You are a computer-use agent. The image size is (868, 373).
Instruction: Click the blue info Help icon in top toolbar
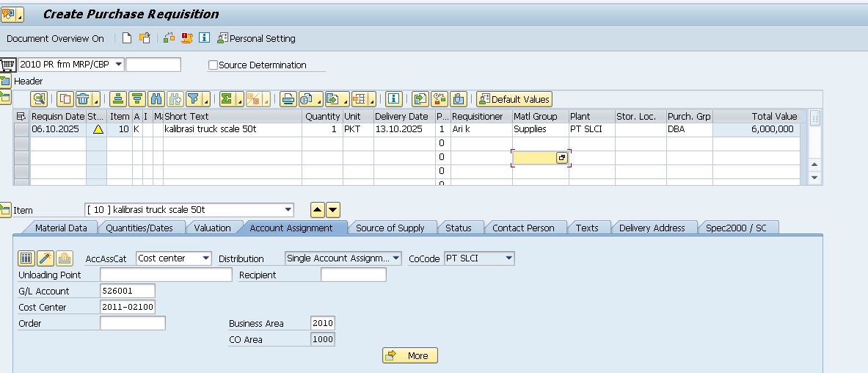tap(204, 38)
